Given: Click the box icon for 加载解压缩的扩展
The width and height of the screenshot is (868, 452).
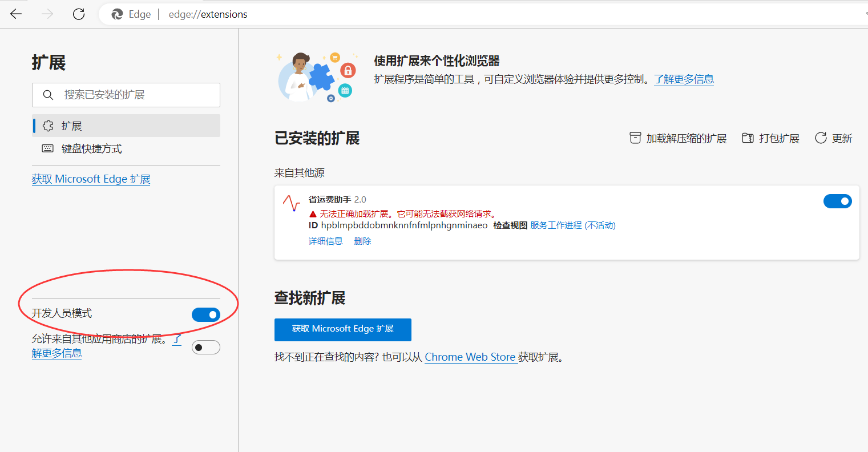Looking at the screenshot, I should click(x=635, y=138).
